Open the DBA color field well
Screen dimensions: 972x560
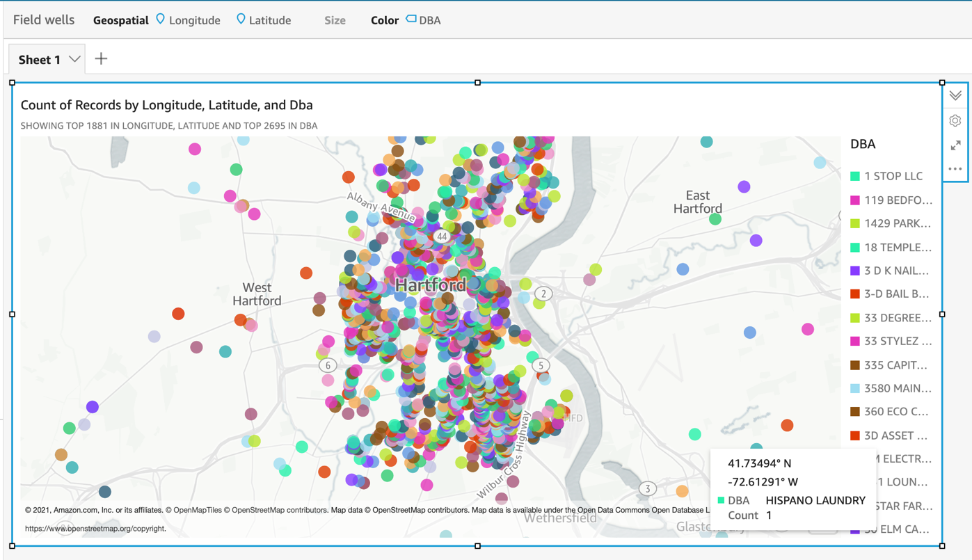(423, 20)
